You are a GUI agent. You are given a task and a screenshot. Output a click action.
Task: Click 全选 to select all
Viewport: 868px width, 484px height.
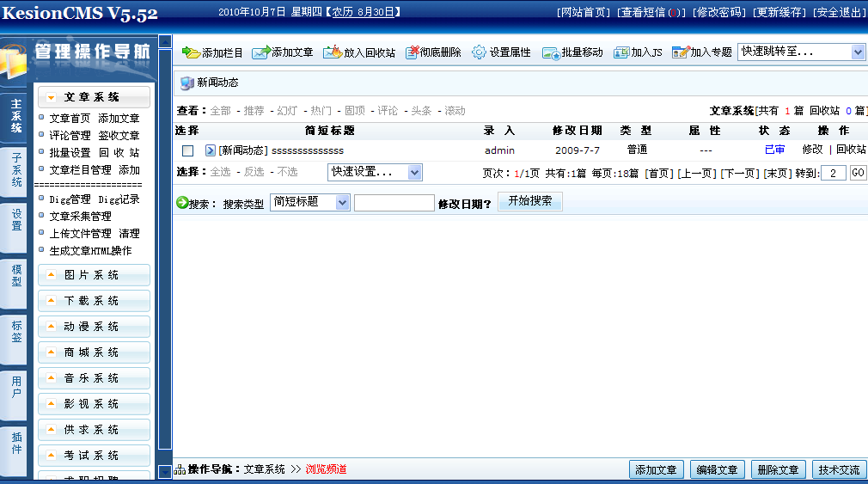pos(220,172)
